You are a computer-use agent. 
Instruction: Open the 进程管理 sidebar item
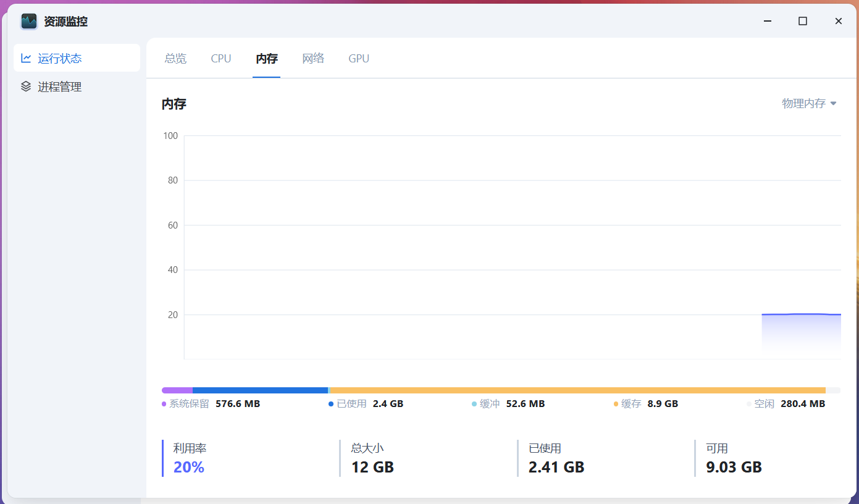(77, 86)
